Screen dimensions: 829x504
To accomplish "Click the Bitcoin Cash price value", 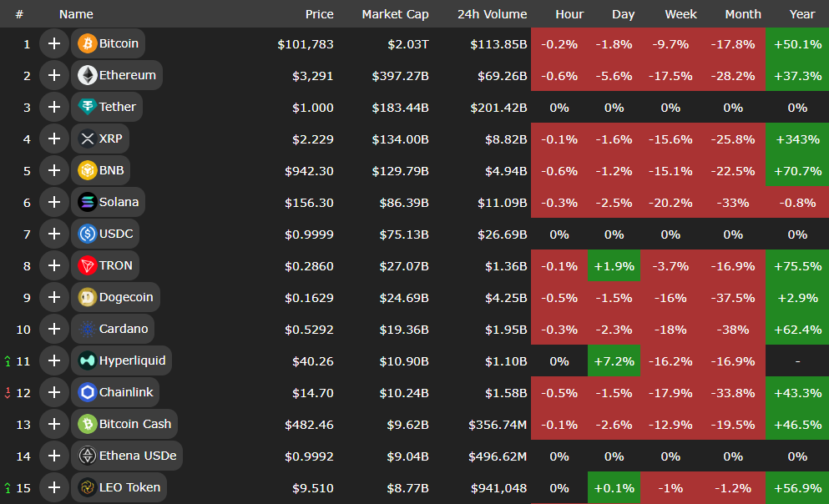I will (x=309, y=424).
